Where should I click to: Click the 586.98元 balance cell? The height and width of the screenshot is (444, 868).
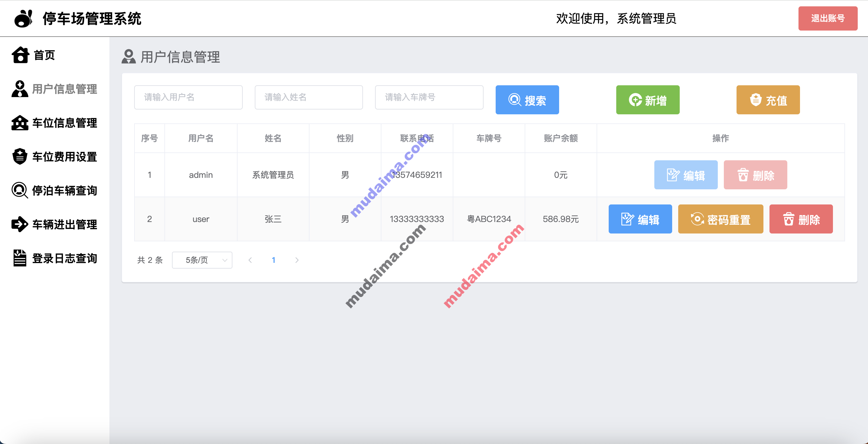coord(561,219)
